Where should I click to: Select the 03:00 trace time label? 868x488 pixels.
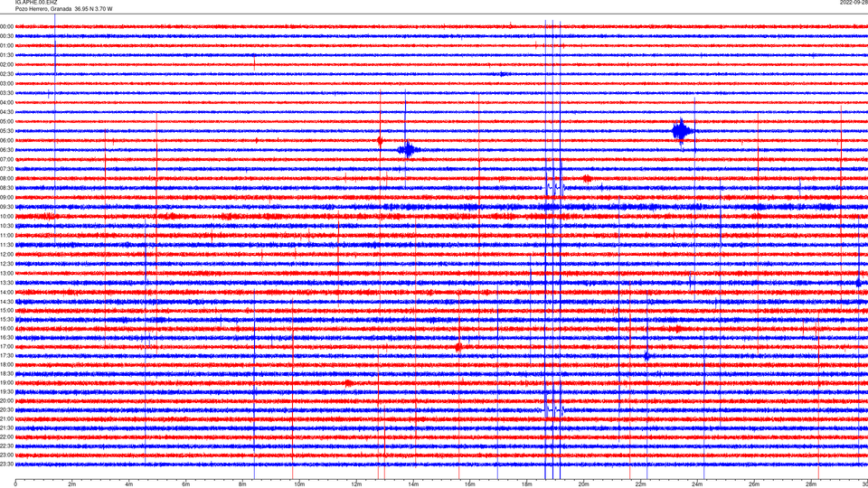(6, 83)
